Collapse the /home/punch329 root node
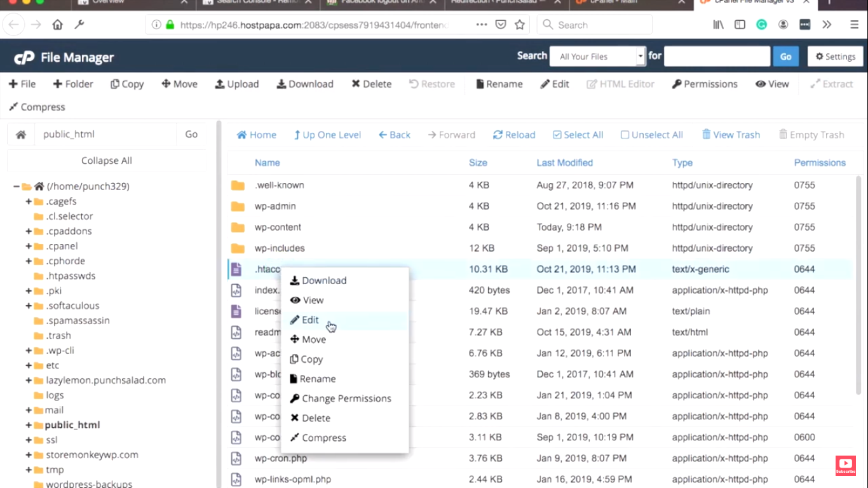868x488 pixels. tap(17, 187)
